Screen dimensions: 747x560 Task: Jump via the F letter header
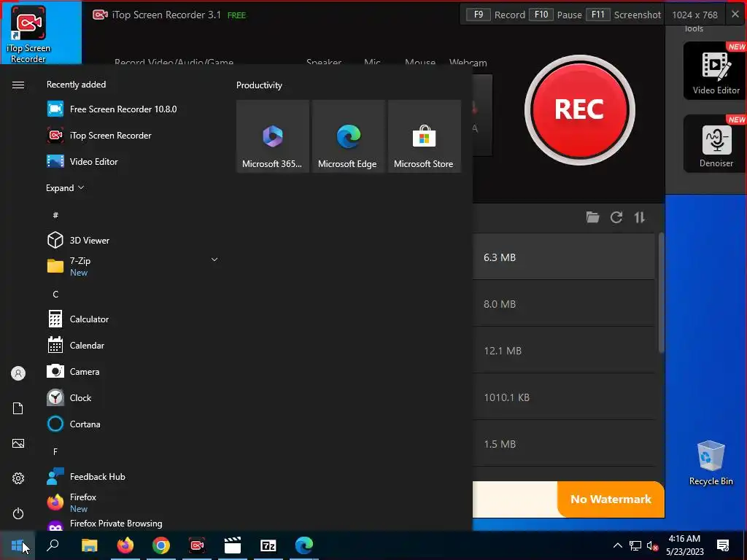(55, 451)
